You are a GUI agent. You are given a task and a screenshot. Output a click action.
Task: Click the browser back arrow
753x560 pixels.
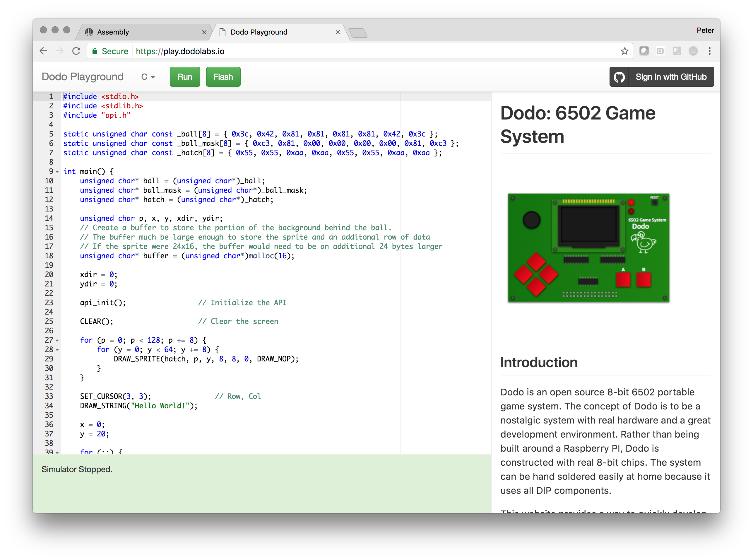(43, 51)
